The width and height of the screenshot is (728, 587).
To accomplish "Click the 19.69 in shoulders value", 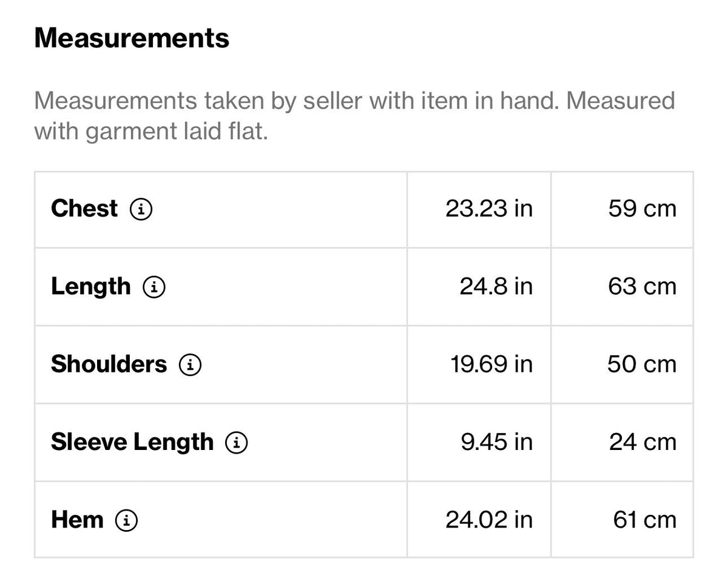I will coord(491,364).
